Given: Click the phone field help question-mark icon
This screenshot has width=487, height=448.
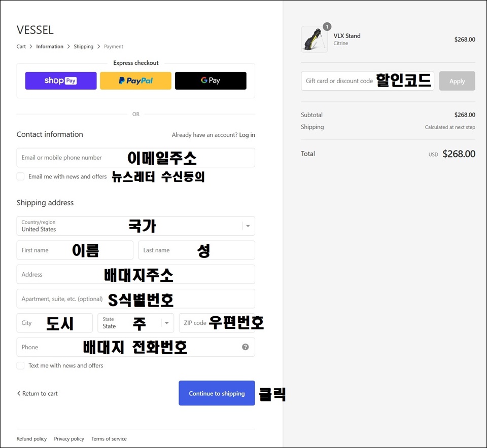Looking at the screenshot, I should point(245,347).
